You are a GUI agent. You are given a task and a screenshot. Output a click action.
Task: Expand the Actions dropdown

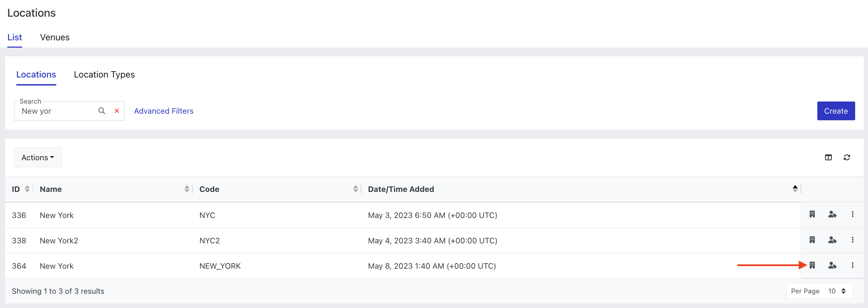click(38, 157)
